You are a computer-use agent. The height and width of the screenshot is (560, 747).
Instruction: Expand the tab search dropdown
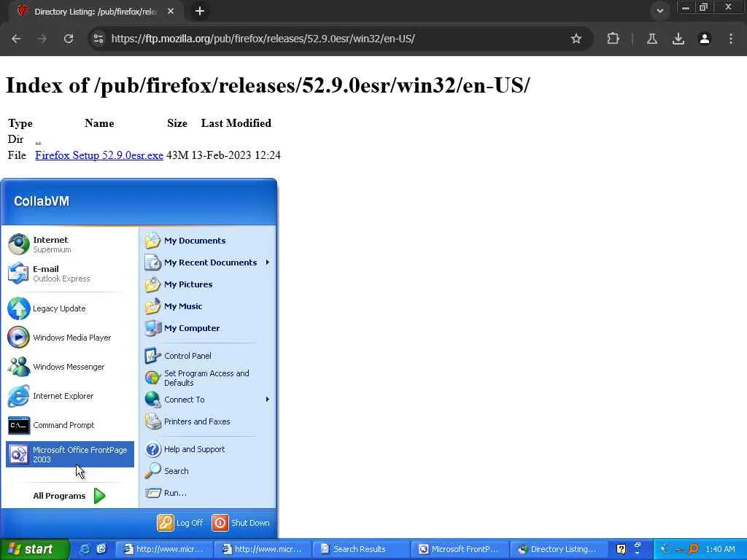tap(659, 10)
